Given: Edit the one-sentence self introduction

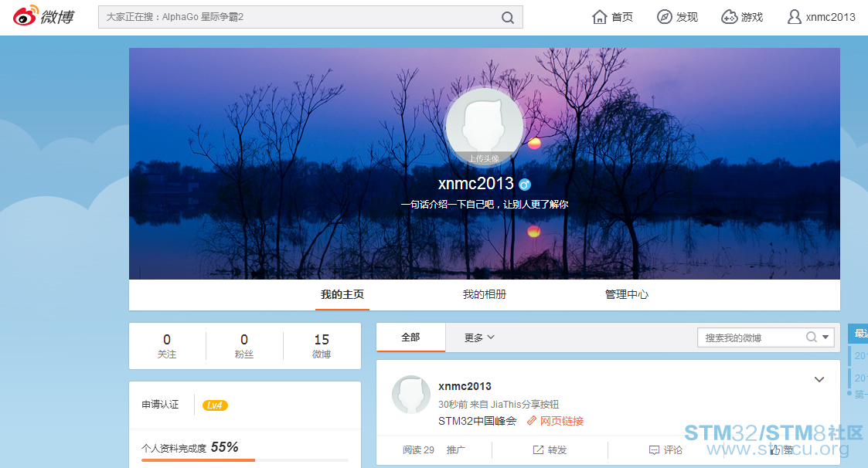Looking at the screenshot, I should click(485, 204).
